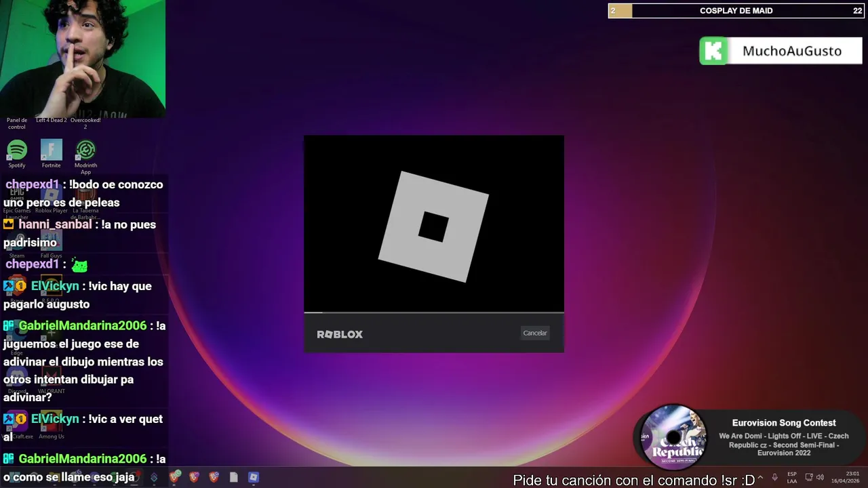Image resolution: width=868 pixels, height=488 pixels.
Task: Open the network icon in system tray
Action: (809, 478)
